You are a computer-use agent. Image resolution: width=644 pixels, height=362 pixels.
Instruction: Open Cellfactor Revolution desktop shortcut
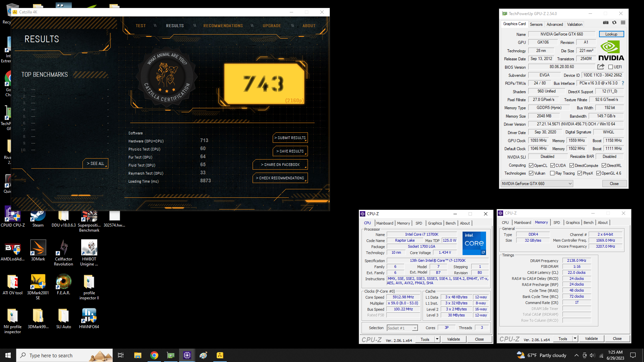point(64,253)
